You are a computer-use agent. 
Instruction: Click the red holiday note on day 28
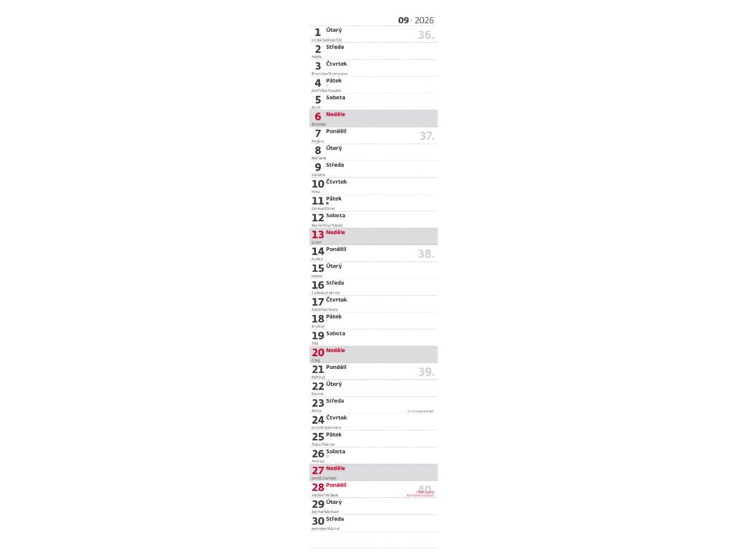[421, 494]
